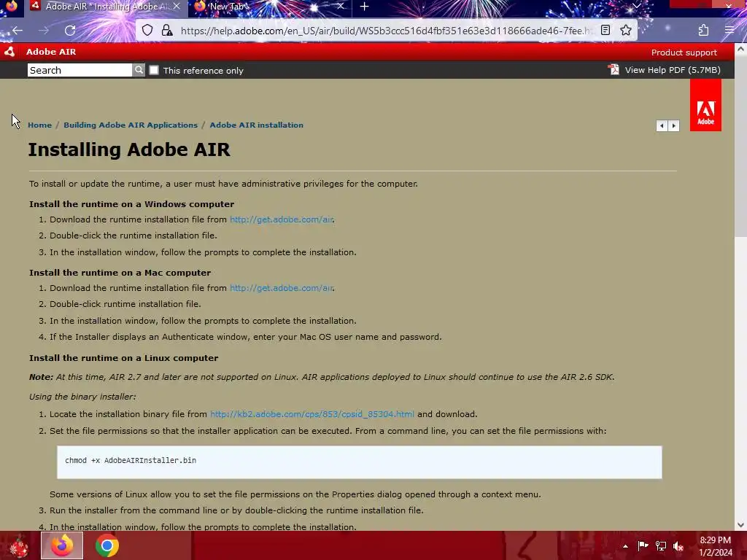Open get.adobe.com/air link under Mac section
The height and width of the screenshot is (560, 747).
281,288
